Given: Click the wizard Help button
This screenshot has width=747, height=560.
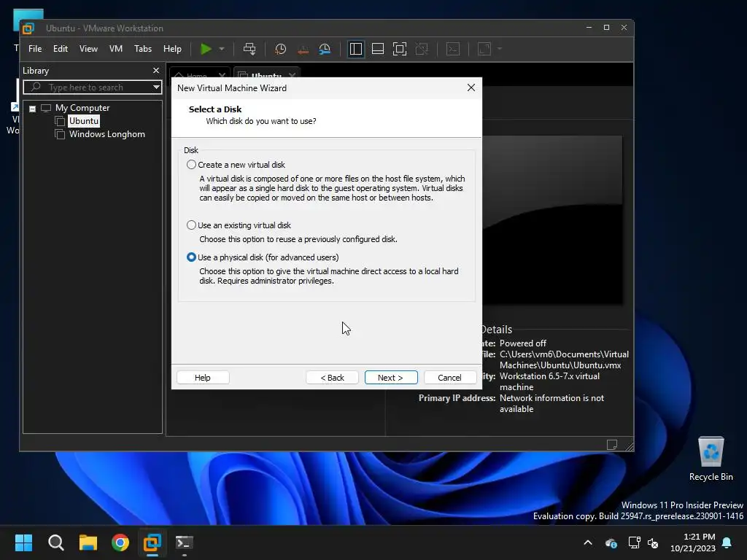Looking at the screenshot, I should 203,378.
